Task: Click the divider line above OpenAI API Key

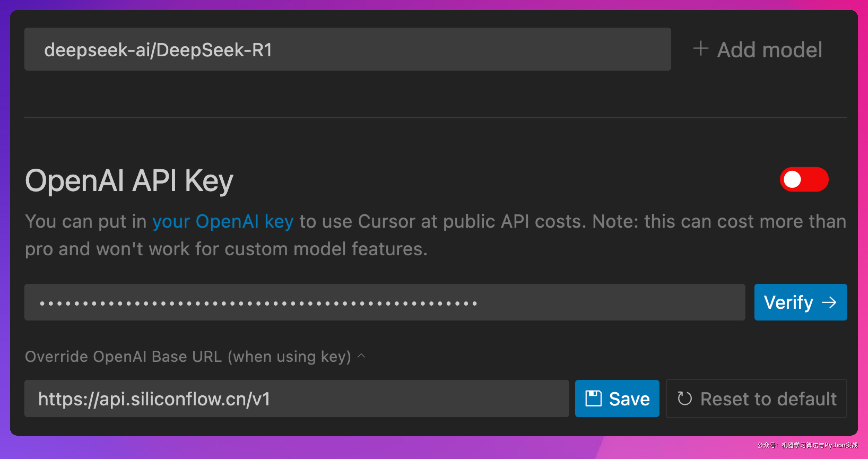Action: (435, 117)
